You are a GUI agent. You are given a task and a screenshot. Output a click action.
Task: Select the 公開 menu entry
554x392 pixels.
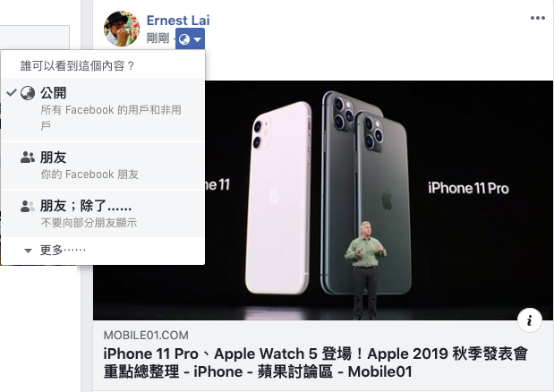(x=103, y=109)
